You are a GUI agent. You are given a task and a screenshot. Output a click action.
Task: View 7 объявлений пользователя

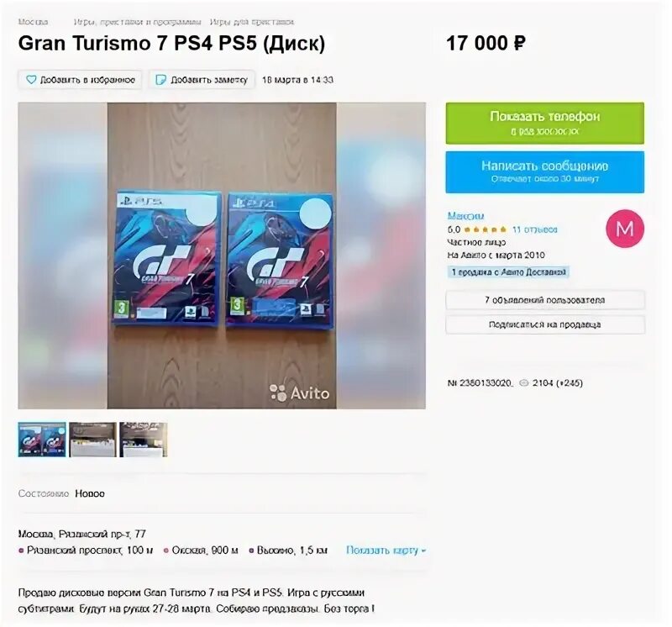[544, 300]
